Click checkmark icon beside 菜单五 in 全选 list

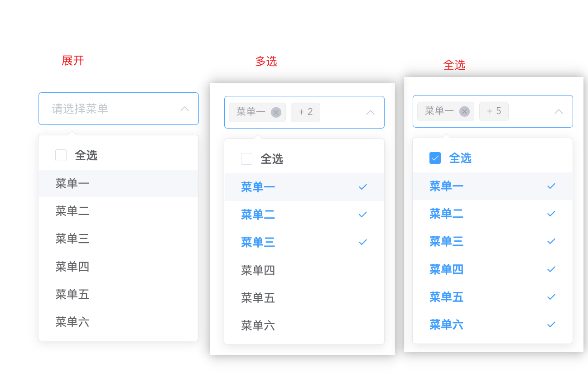(551, 297)
